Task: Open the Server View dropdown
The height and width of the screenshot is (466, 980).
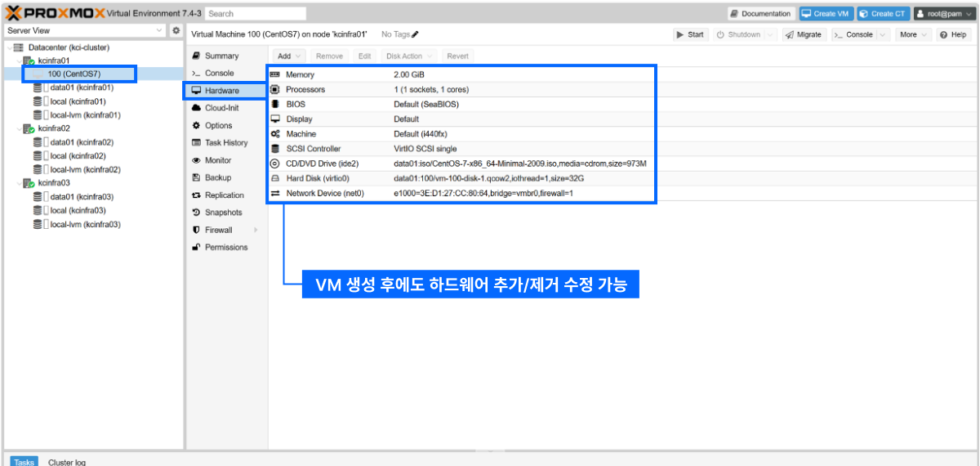Action: pyautogui.click(x=159, y=30)
